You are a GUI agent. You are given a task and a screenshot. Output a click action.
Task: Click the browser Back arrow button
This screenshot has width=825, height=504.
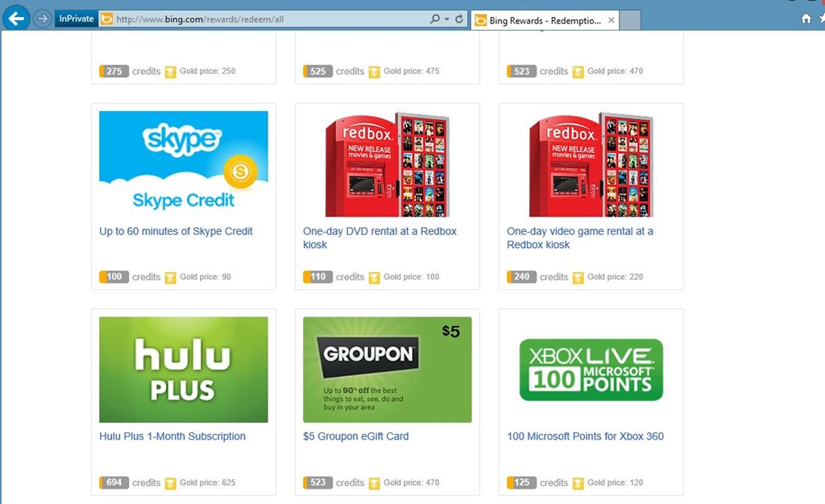click(x=16, y=19)
